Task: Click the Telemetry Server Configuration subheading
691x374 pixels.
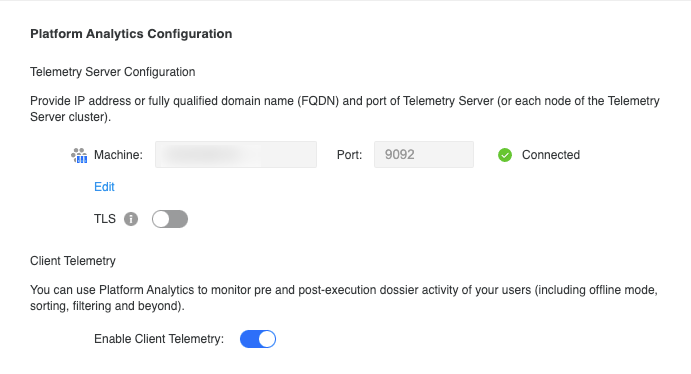Action: tap(113, 72)
